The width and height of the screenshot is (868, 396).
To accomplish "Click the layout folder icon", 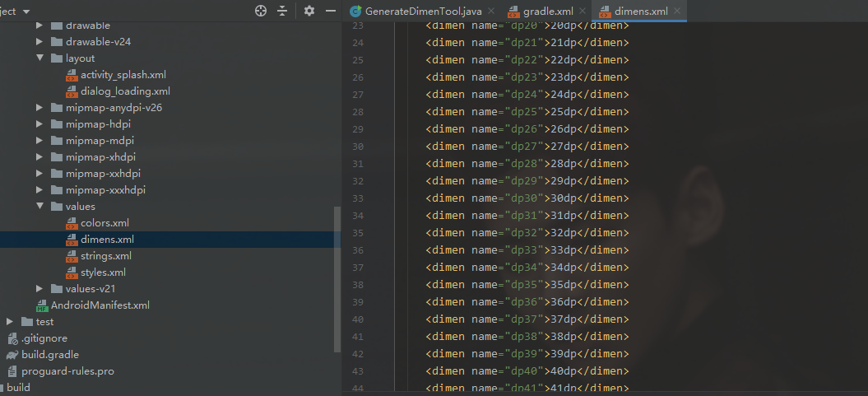I will 57,58.
